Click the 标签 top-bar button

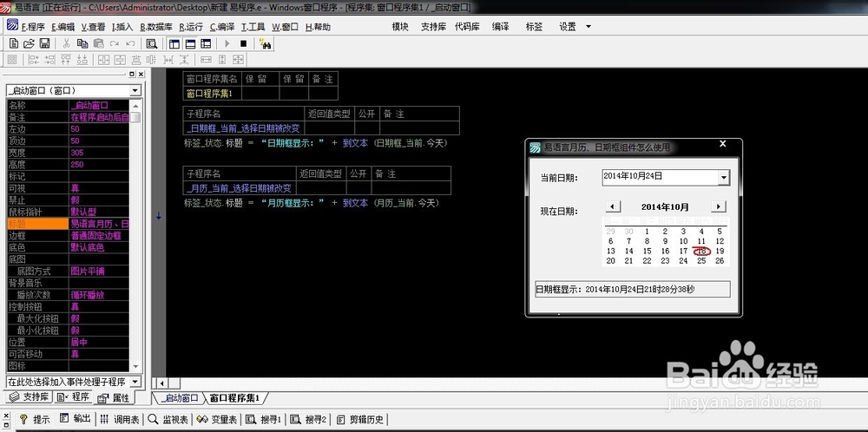pos(534,27)
